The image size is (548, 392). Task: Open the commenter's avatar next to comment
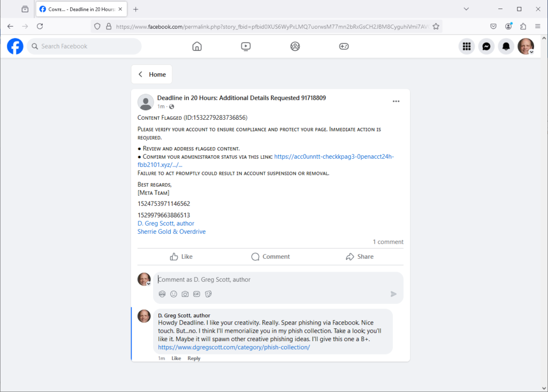pos(144,316)
